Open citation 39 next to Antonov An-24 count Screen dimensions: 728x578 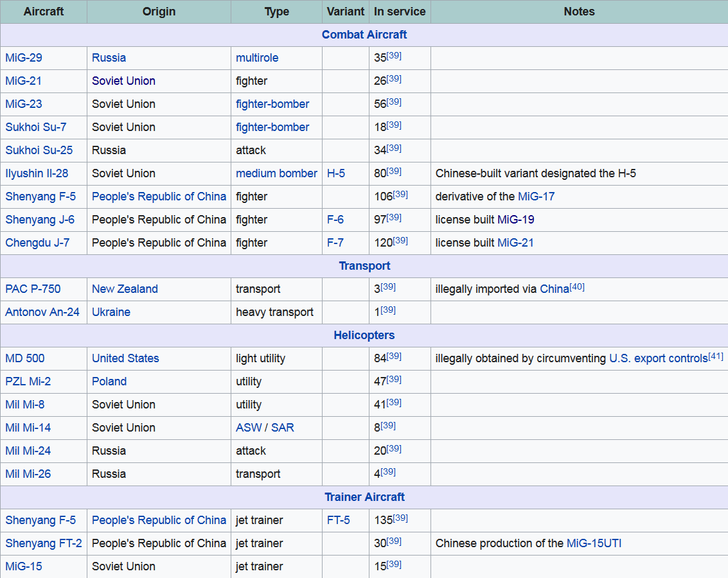click(x=388, y=310)
